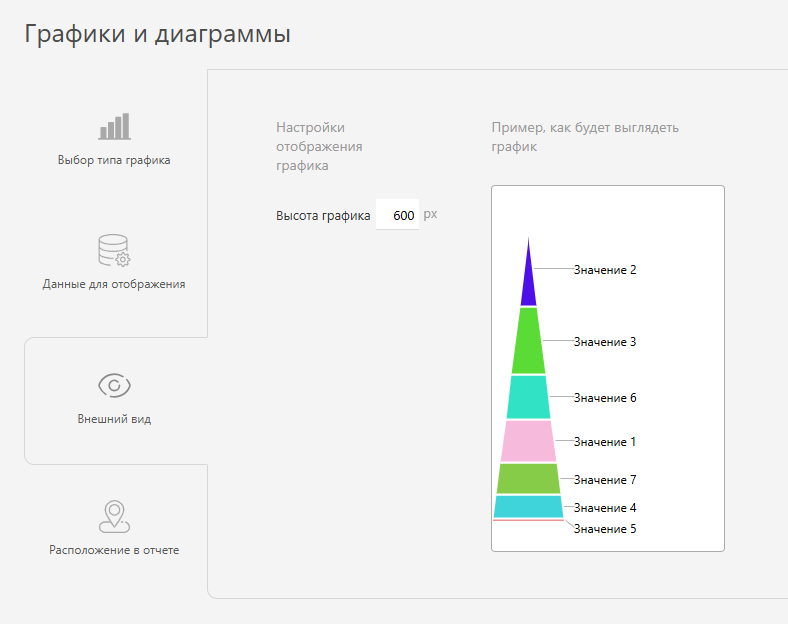Viewport: 788px width, 624px height.
Task: Open the 'Выбор типа графика' tab
Action: pos(114,138)
